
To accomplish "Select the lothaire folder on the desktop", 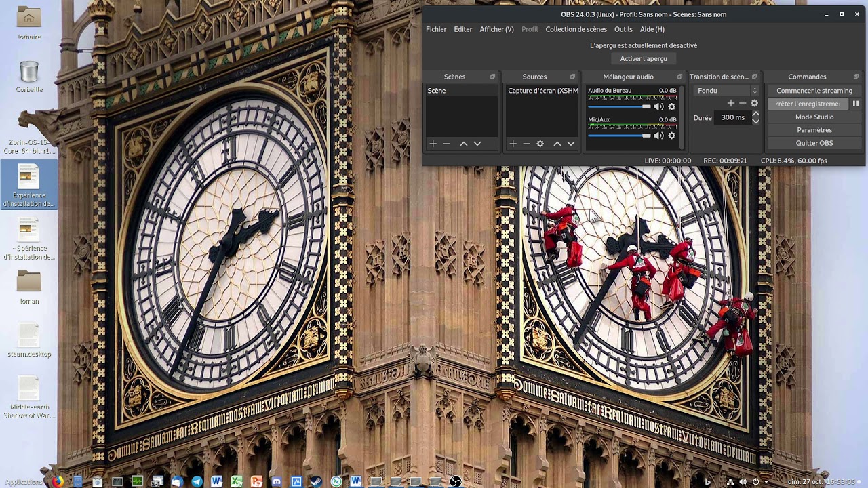I will click(29, 23).
